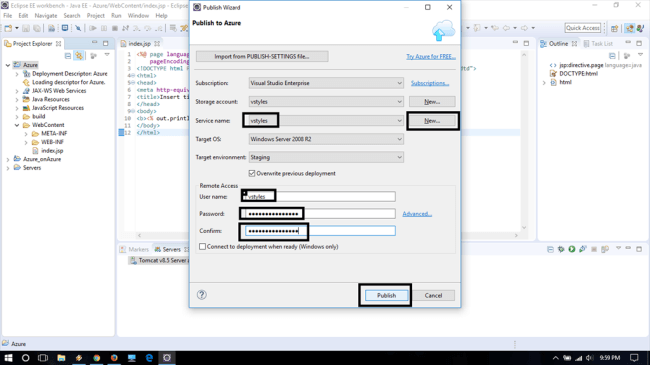Image resolution: width=650 pixels, height=365 pixels.
Task: Expand the WEB-INF folder
Action: coord(26,142)
